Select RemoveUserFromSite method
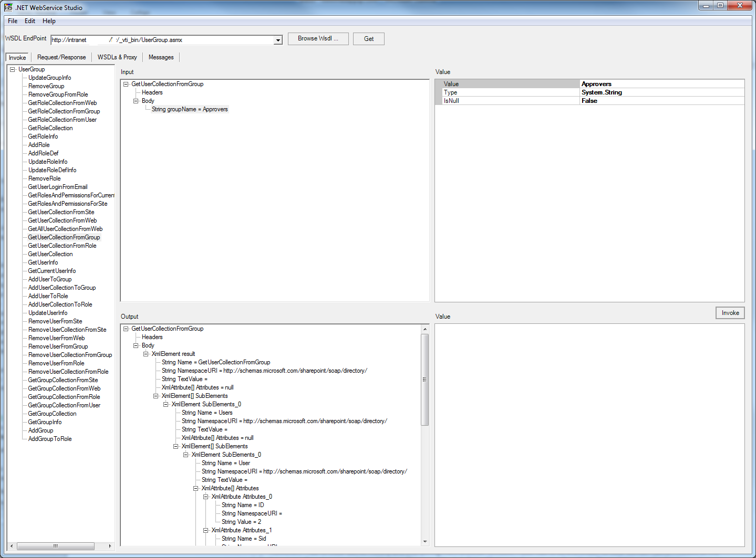The height and width of the screenshot is (558, 756). pyautogui.click(x=55, y=321)
